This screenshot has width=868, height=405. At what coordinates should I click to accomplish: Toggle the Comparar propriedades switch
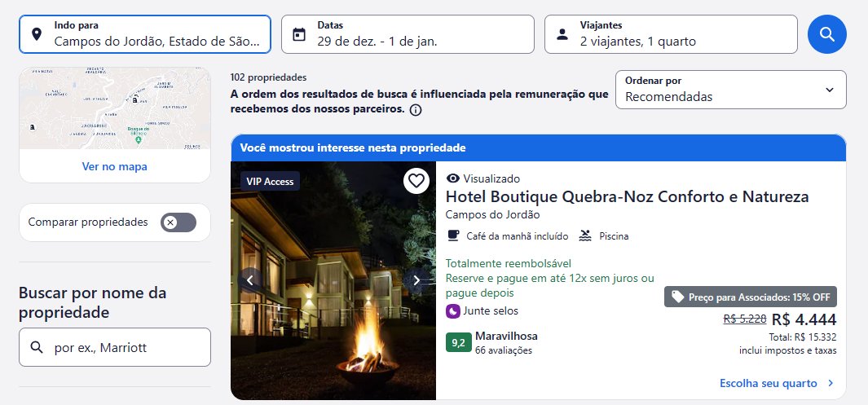[x=178, y=222]
